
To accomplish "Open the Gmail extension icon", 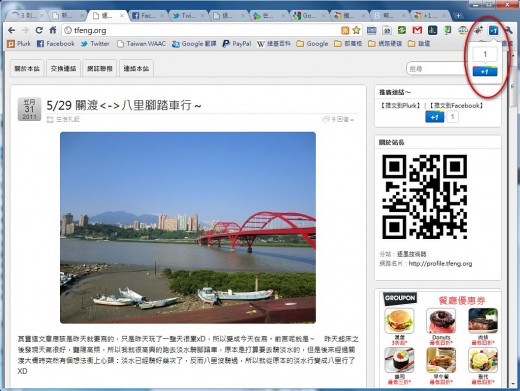I will (x=417, y=30).
